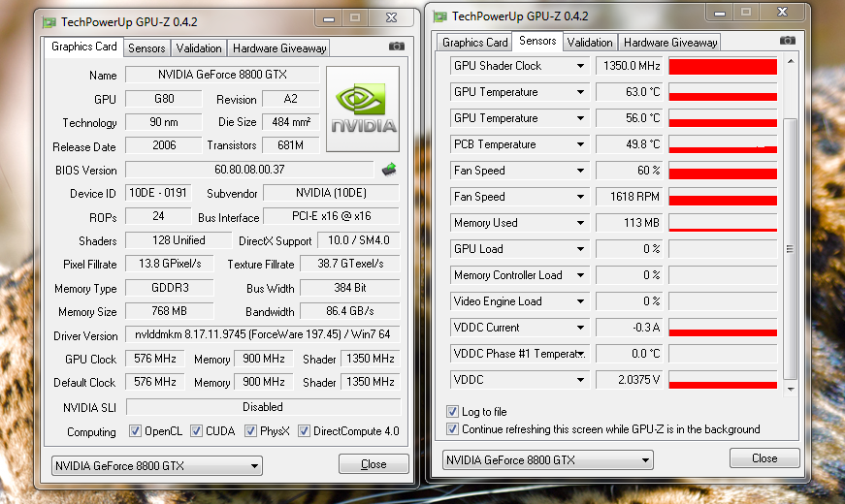Click Close button in Sensors window
845x504 pixels.
[x=764, y=458]
